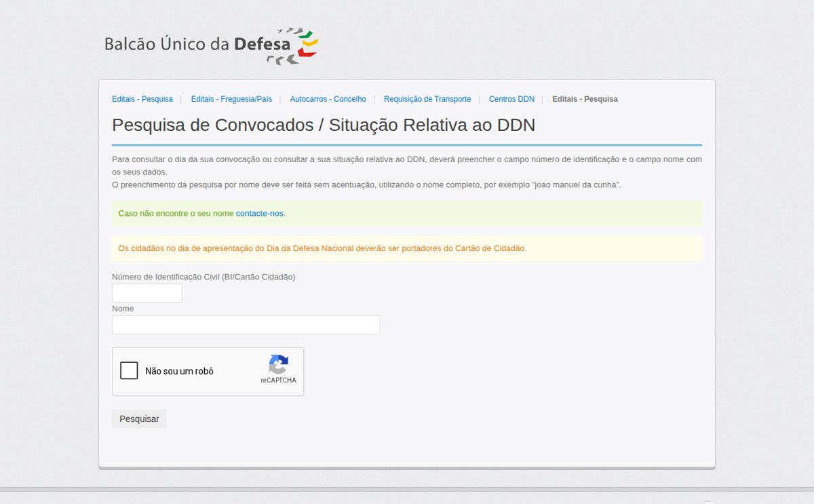
Task: Click the "Pesquisa de Convocados" page heading
Action: point(324,125)
